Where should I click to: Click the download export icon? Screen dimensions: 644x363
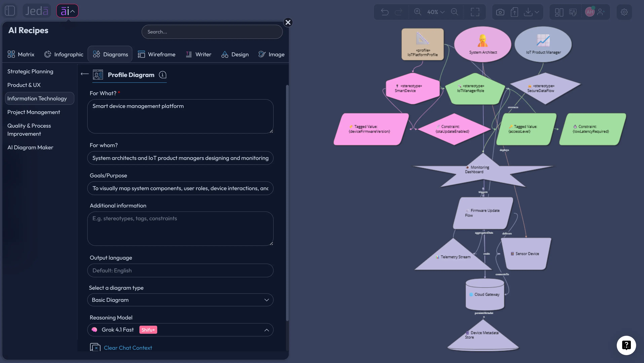pyautogui.click(x=528, y=12)
